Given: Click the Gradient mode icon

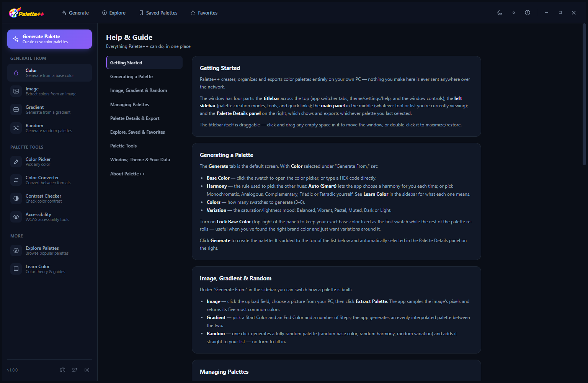Looking at the screenshot, I should [x=16, y=110].
